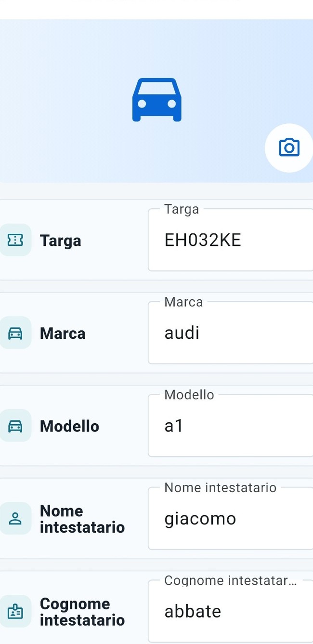Edit the Cognome intestatario field abbate
Viewport: 313px width, 644px height.
click(x=231, y=611)
